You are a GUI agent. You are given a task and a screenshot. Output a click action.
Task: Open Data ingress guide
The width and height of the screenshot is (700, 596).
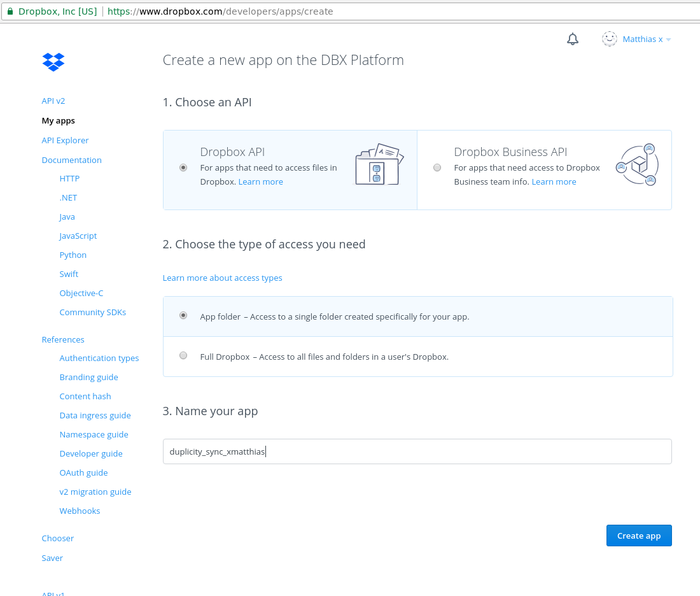point(95,416)
